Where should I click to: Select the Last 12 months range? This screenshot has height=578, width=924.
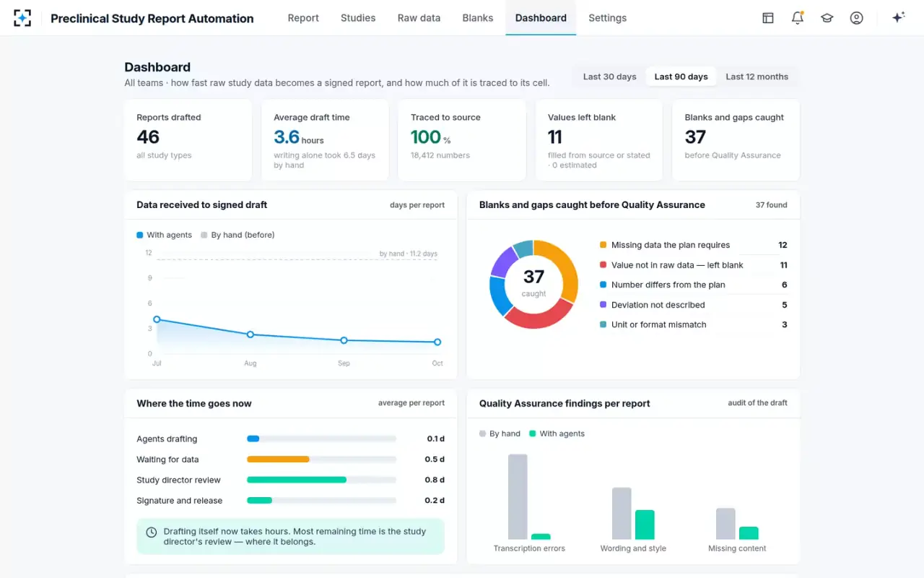click(x=757, y=77)
